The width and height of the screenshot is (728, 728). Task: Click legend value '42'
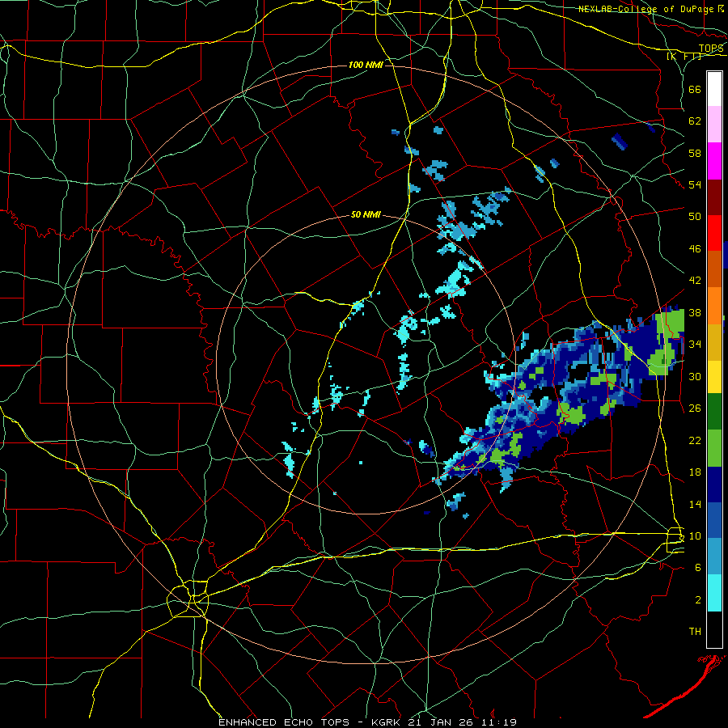click(695, 281)
